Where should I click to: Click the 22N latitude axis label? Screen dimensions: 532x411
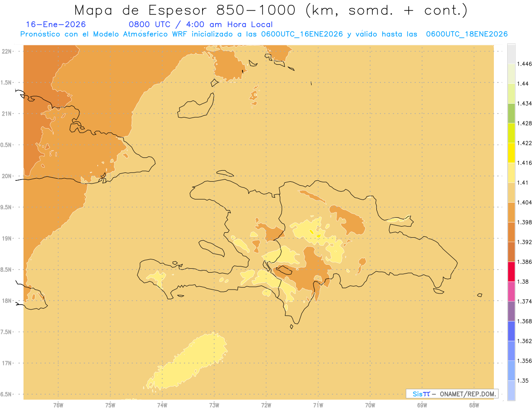click(7, 51)
